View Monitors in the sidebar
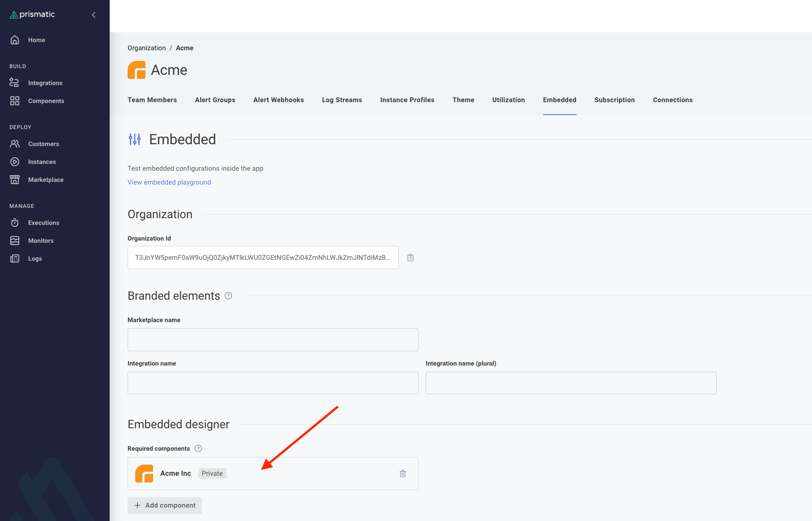The height and width of the screenshot is (521, 812). click(x=41, y=241)
